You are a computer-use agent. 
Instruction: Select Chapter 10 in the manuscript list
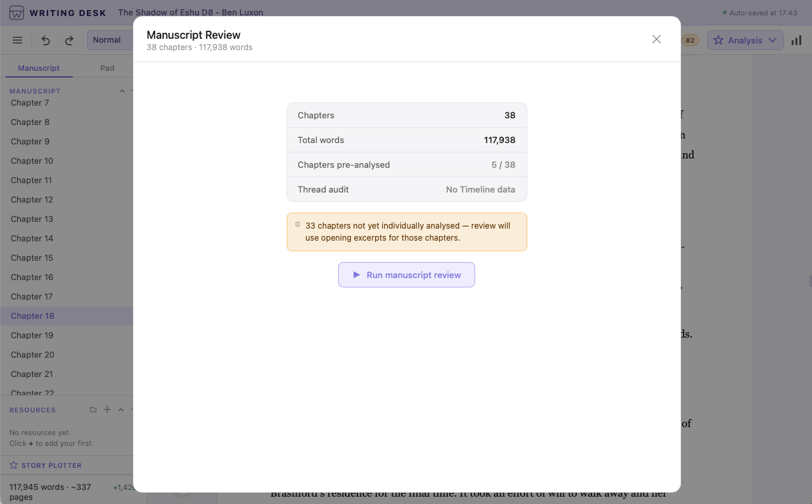click(x=67, y=161)
